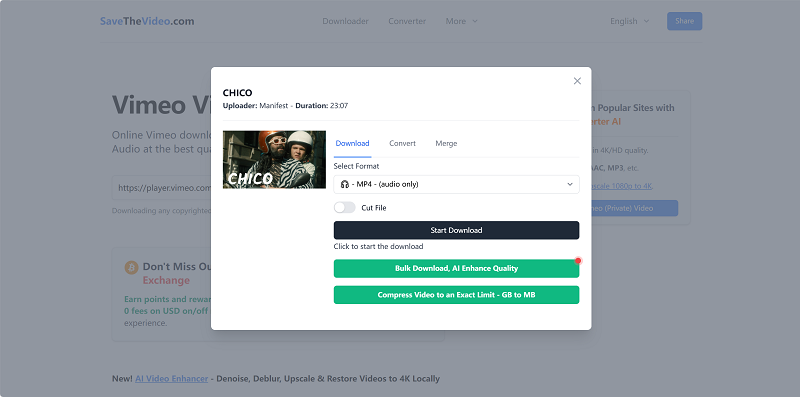The image size is (800, 397).
Task: Click Bulk Download, AI Enhance Quality button
Action: point(456,268)
